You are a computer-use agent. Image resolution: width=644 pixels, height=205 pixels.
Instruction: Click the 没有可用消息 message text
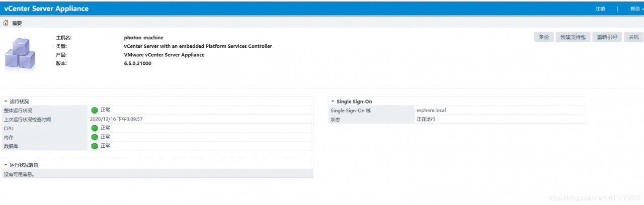click(x=20, y=174)
